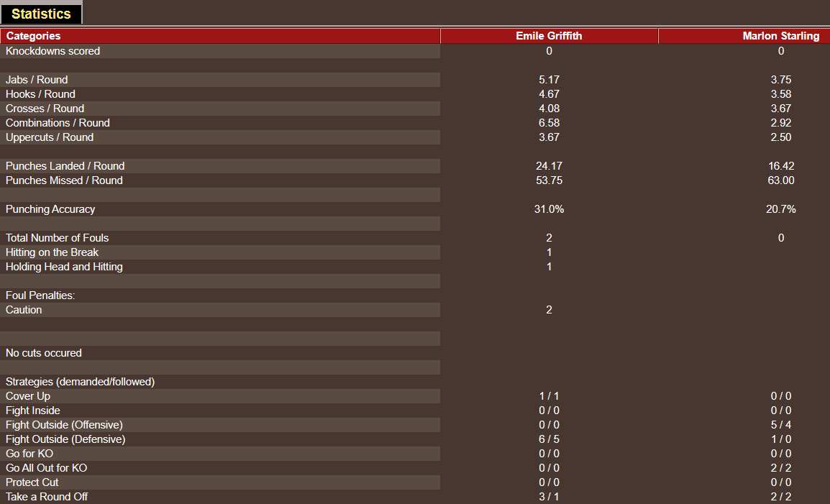Image resolution: width=830 pixels, height=504 pixels.
Task: Click the Go All Out for KO label
Action: pos(46,468)
